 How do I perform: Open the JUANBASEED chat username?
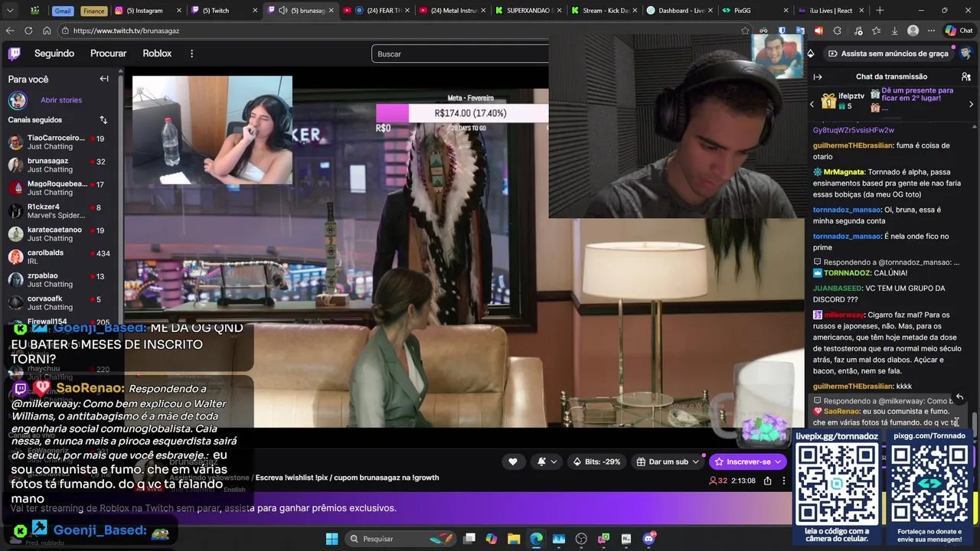(837, 289)
